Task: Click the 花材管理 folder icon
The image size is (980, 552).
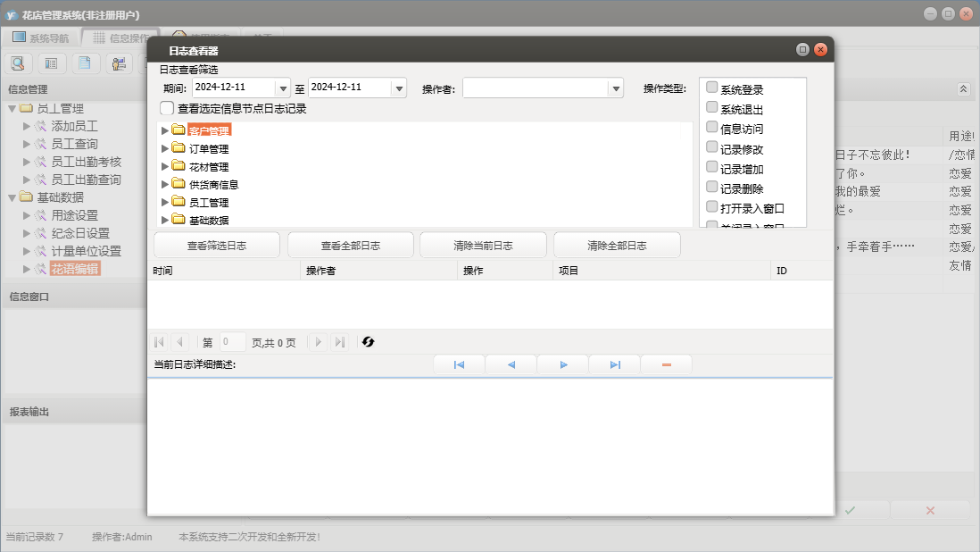Action: pyautogui.click(x=179, y=166)
